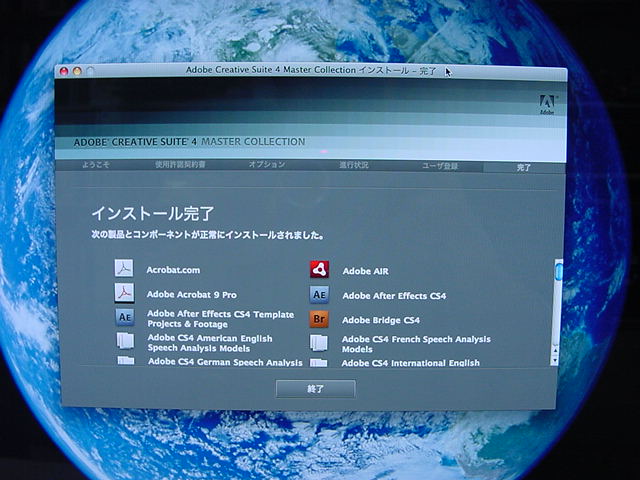Select the 使用許諾契約書 step tab
Image resolution: width=640 pixels, height=480 pixels.
pyautogui.click(x=180, y=164)
